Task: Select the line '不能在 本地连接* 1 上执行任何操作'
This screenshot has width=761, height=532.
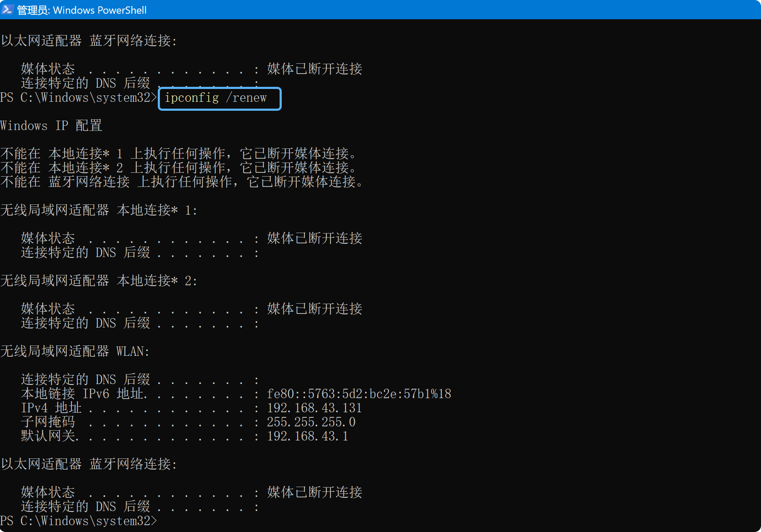Action: (x=180, y=154)
